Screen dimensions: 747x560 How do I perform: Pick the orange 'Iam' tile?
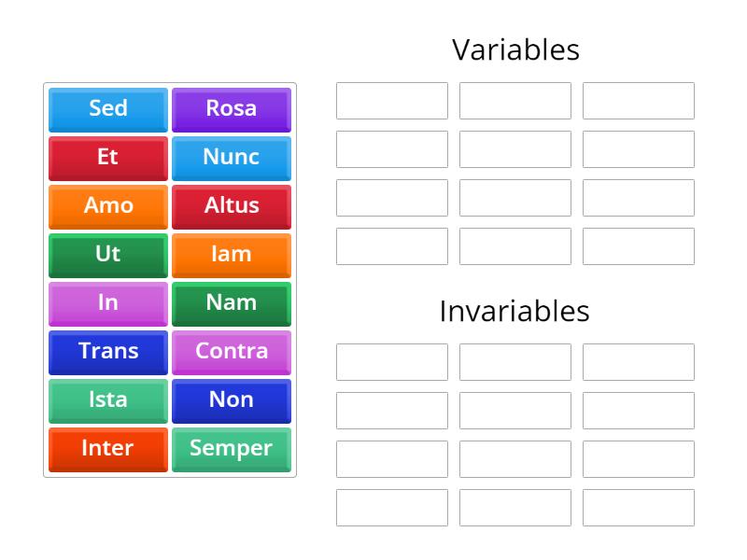[232, 255]
